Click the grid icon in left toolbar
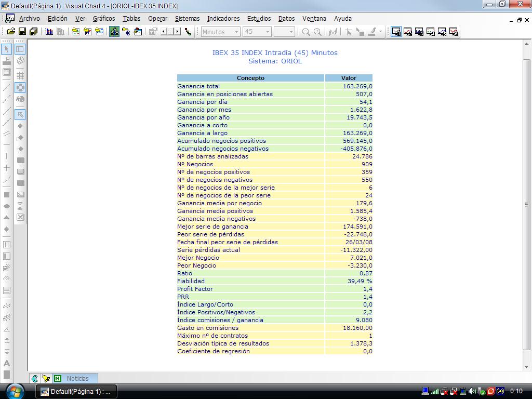Viewport: 532px width, 399px height. [20, 76]
